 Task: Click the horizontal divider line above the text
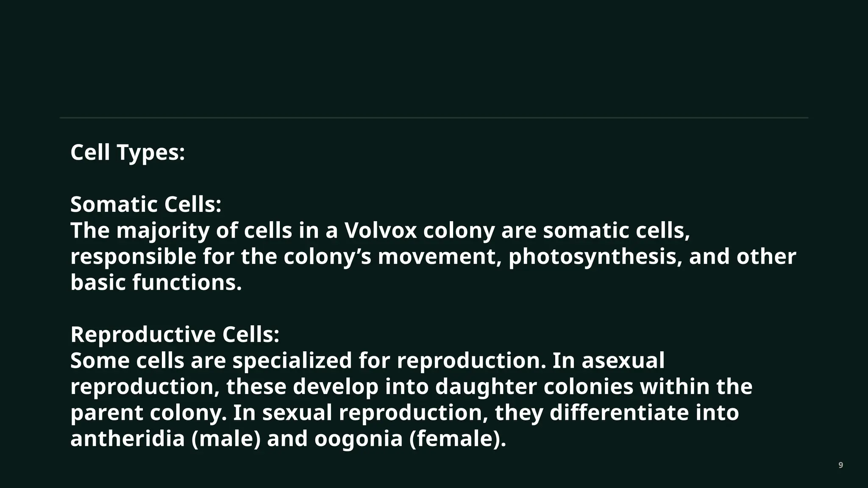pyautogui.click(x=434, y=118)
